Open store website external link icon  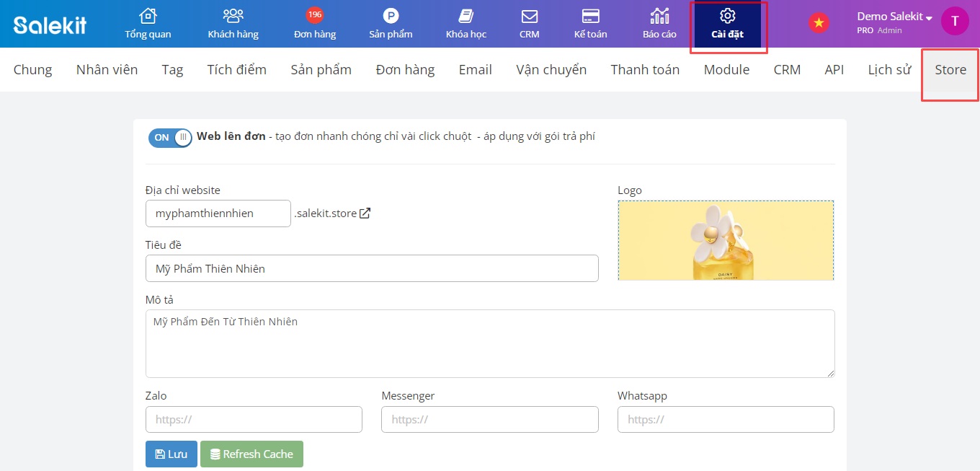365,214
